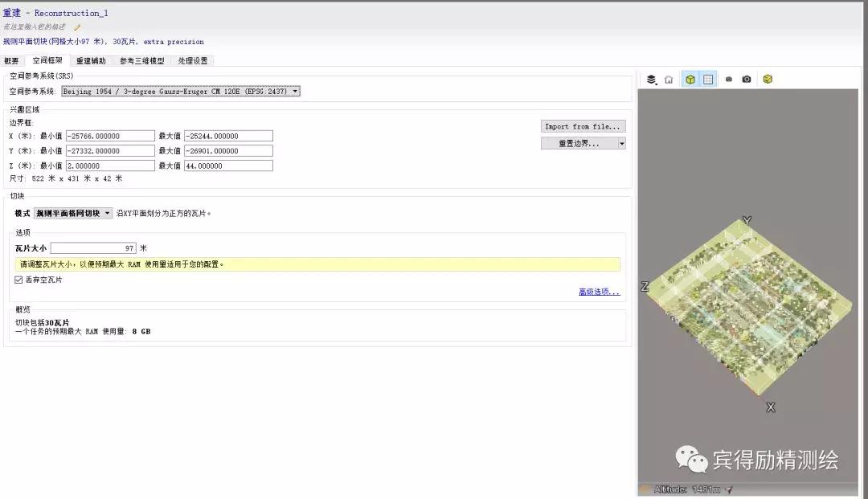Click the 瓦片大小 input field

pyautogui.click(x=92, y=248)
